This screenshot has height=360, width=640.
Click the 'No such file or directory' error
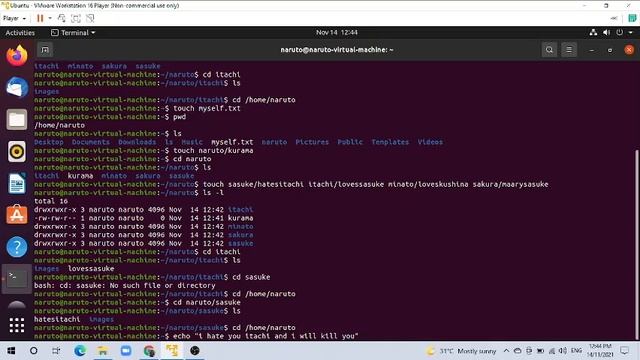[x=163, y=285]
